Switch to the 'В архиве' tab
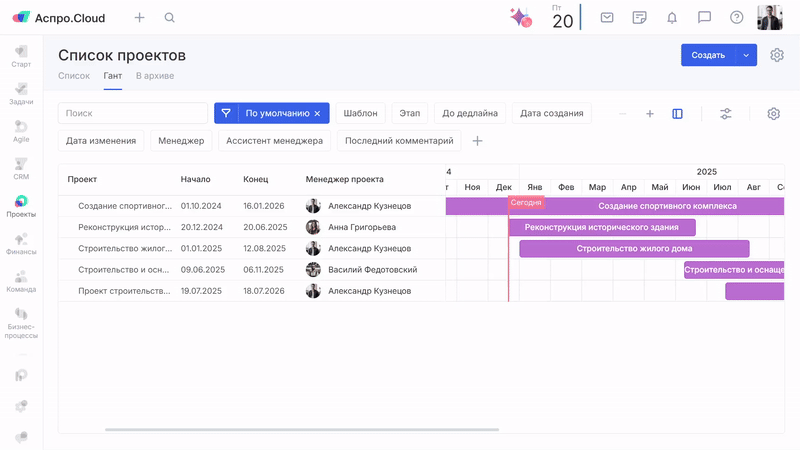800x450 pixels. click(x=154, y=76)
